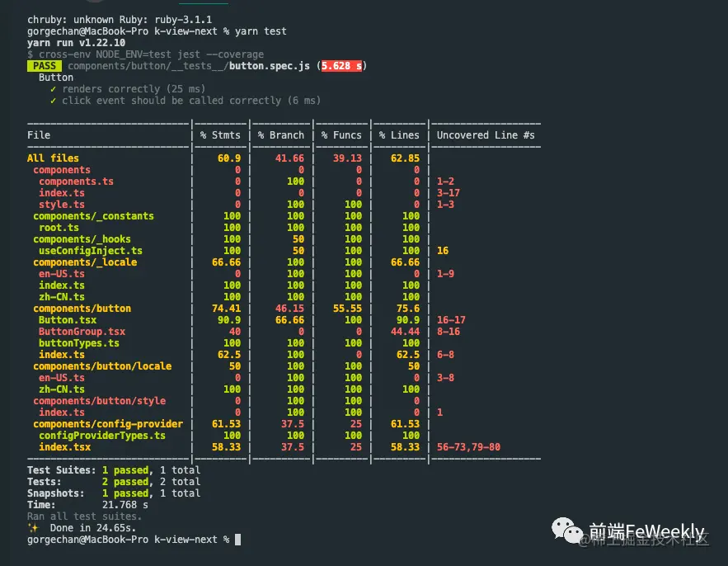Click 'Uncovered Line #s' column header
Viewport: 728px width, 566px height.
click(486, 135)
